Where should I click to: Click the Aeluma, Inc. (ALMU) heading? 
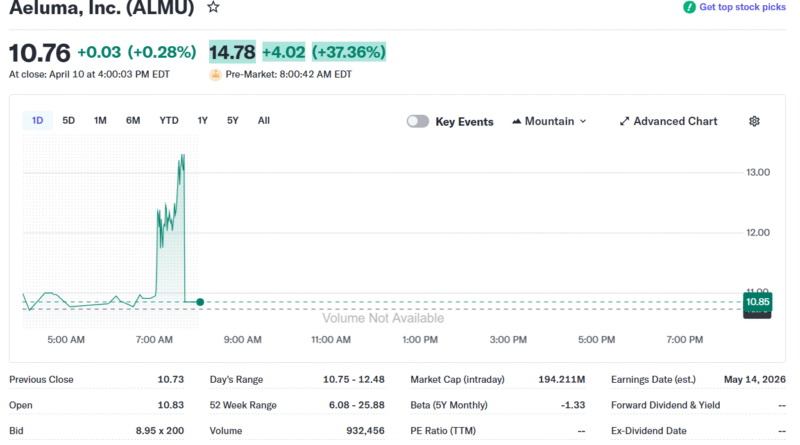[x=102, y=8]
